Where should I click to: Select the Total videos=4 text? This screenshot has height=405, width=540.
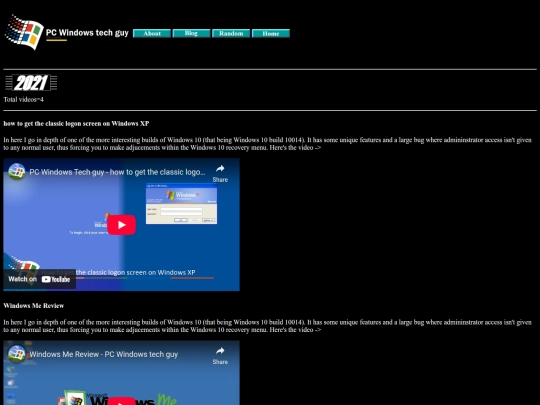(x=23, y=100)
